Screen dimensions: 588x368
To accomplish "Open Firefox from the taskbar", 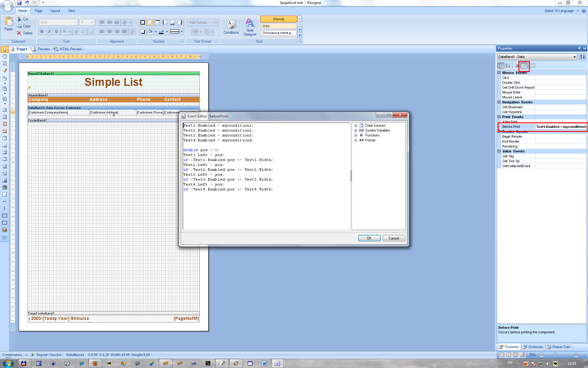I will click(95, 363).
